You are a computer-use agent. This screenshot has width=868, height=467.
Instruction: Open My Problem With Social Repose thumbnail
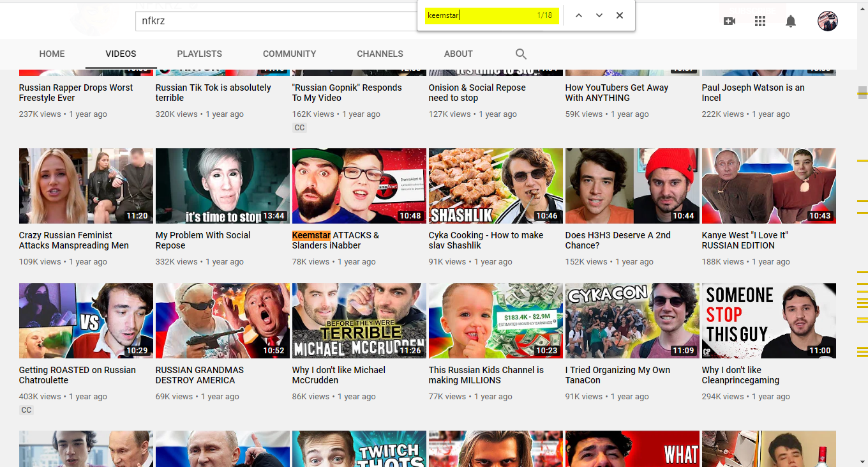(223, 186)
